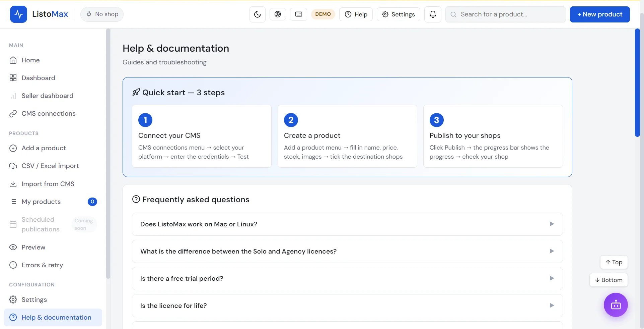Viewport: 644px width, 329px height.
Task: Open Help from the top bar
Action: (x=356, y=14)
